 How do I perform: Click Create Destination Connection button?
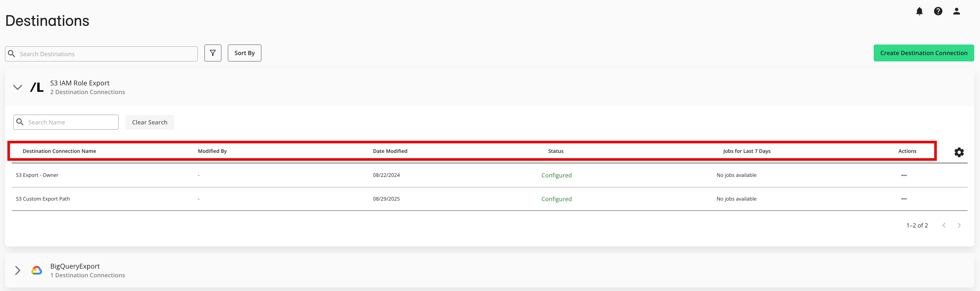924,53
